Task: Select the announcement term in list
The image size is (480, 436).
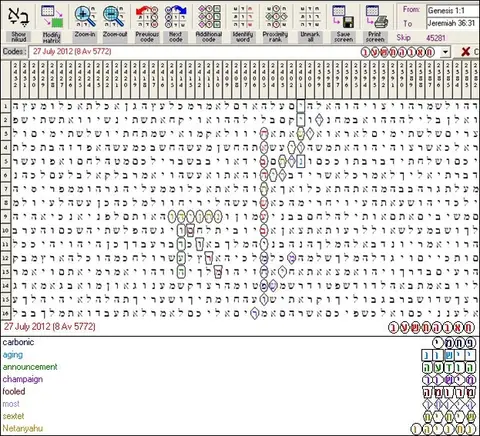Action: [30, 367]
